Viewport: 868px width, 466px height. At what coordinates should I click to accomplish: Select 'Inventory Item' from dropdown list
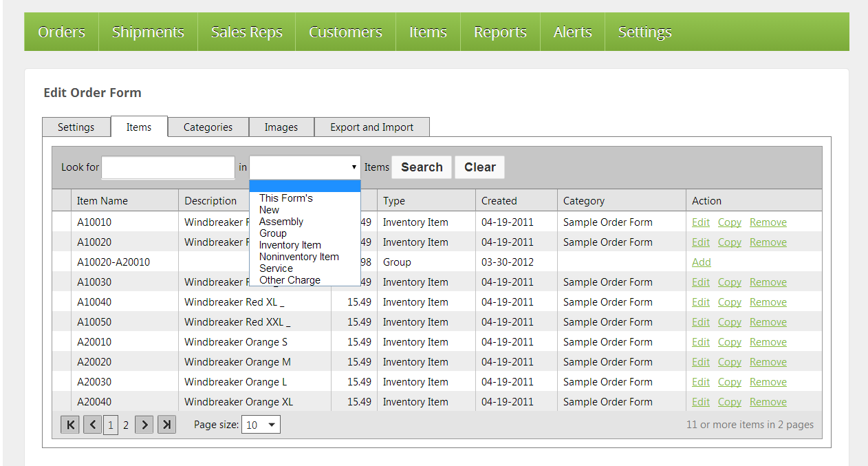pos(290,245)
